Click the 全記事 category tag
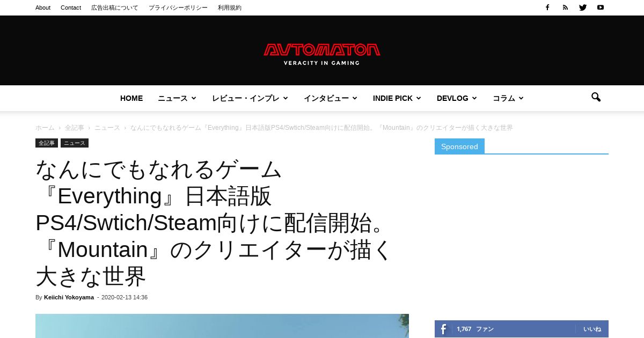 point(47,143)
